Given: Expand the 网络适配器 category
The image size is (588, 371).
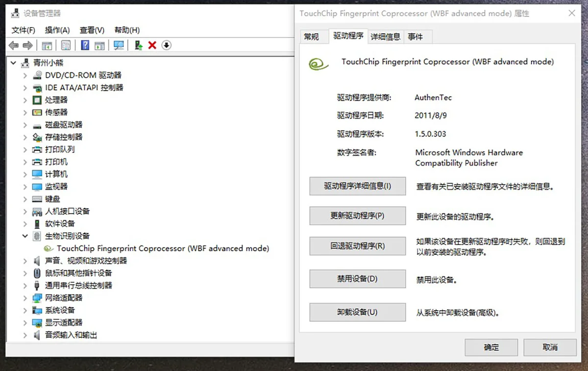Looking at the screenshot, I should pyautogui.click(x=25, y=298).
